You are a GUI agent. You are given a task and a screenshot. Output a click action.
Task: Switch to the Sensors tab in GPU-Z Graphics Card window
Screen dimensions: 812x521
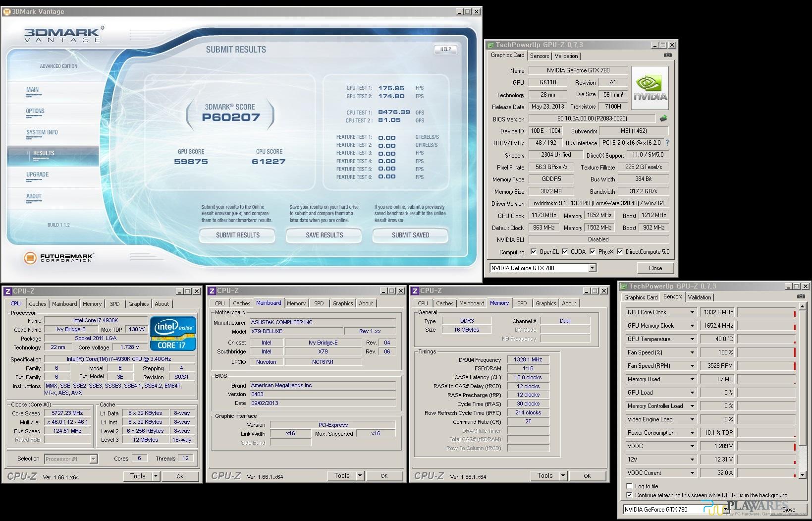tap(540, 56)
